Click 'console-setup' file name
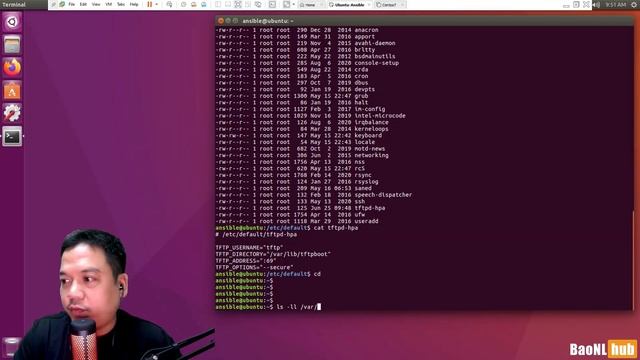The height and width of the screenshot is (360, 640). pyautogui.click(x=376, y=63)
